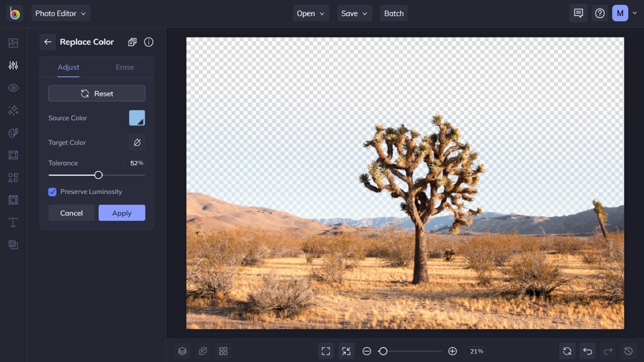Click the fullscreen view icon
Viewport: 644px width, 362px height.
(x=326, y=351)
